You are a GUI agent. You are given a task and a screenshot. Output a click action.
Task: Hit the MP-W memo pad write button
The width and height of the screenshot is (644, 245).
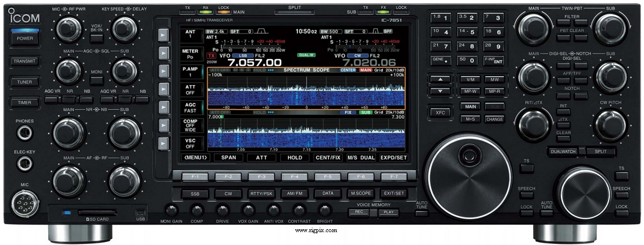tap(470, 91)
